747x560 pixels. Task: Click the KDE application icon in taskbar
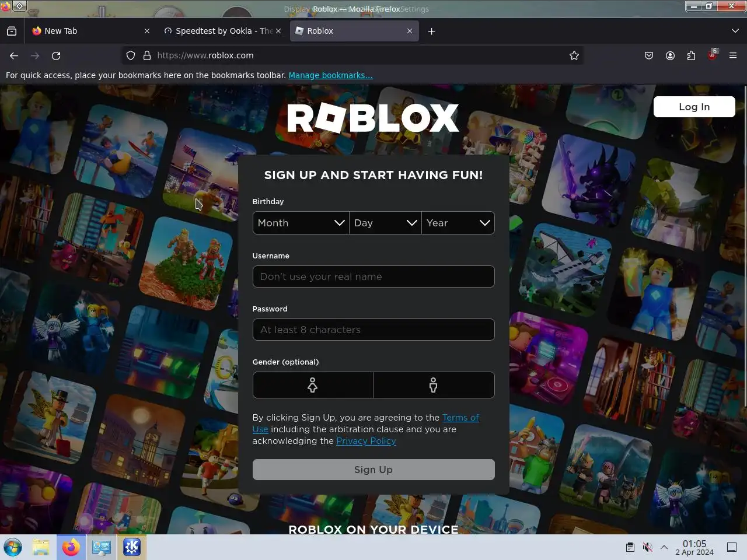[132, 547]
